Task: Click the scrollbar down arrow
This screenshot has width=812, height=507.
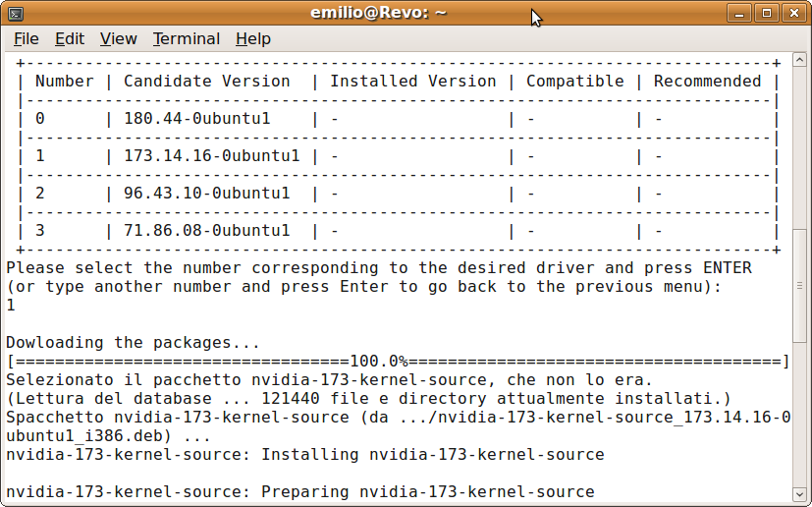Action: click(799, 493)
